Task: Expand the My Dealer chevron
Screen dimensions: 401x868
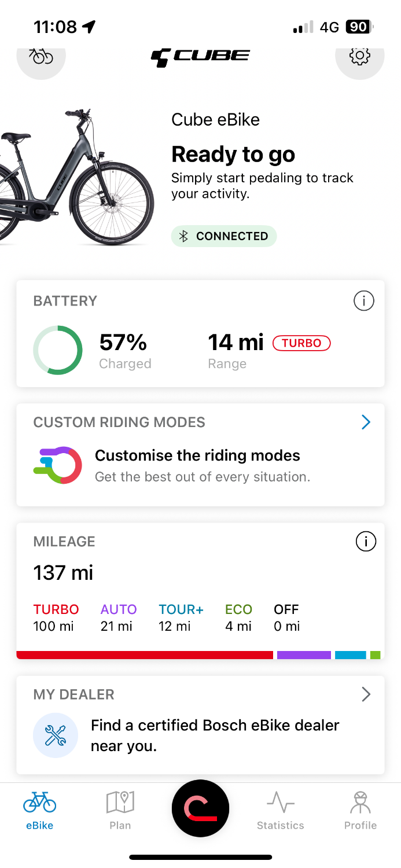Action: (x=366, y=694)
